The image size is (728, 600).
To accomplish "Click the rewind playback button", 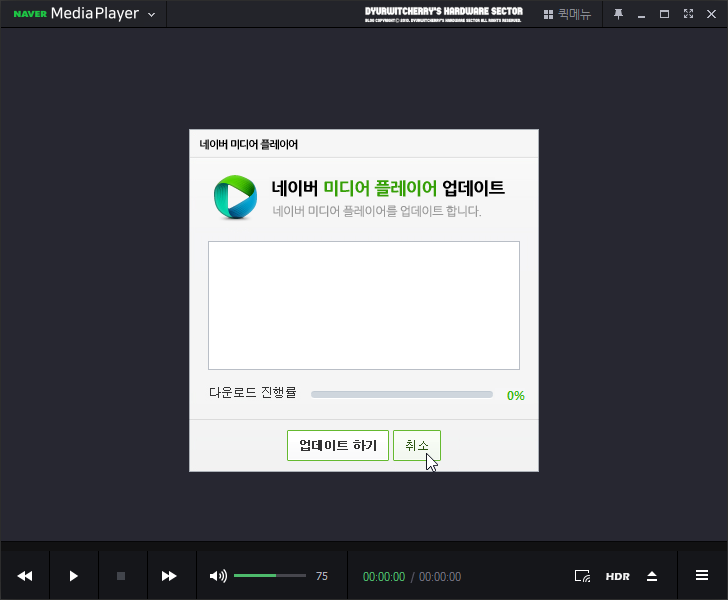I will tap(25, 576).
